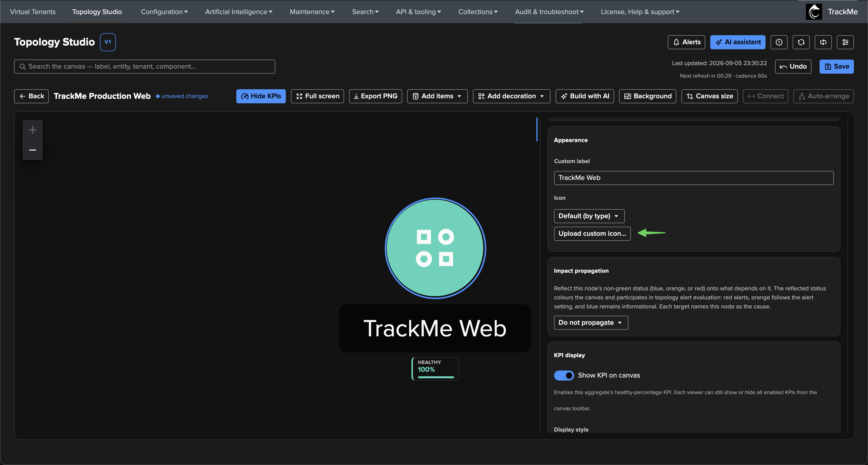Click the Auto-arrange button
Viewport: 868px width, 465px height.
pos(824,96)
